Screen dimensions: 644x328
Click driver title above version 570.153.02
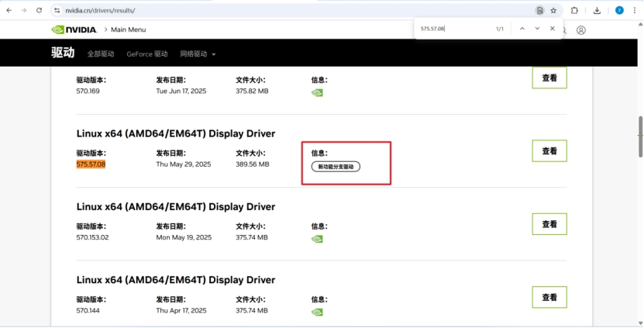pyautogui.click(x=176, y=207)
